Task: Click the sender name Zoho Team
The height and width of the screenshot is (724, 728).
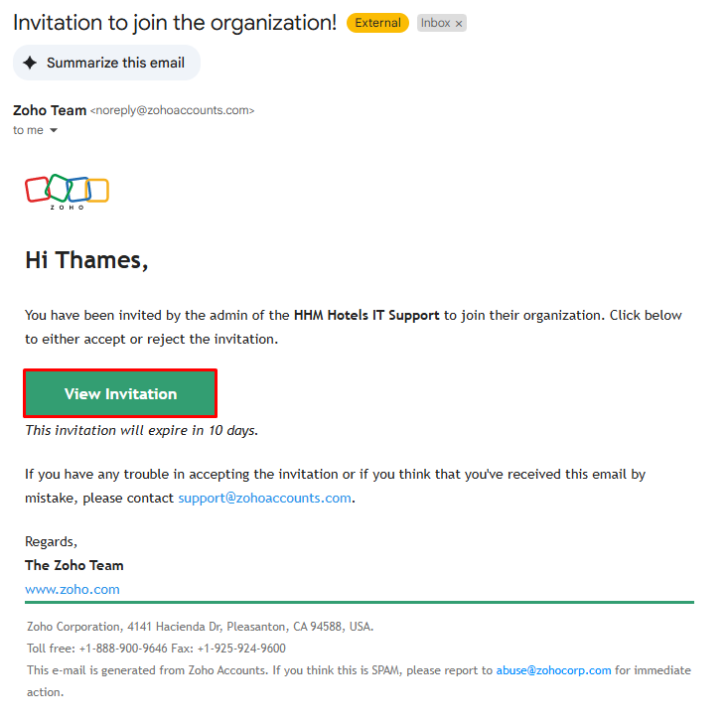Action: tap(50, 110)
